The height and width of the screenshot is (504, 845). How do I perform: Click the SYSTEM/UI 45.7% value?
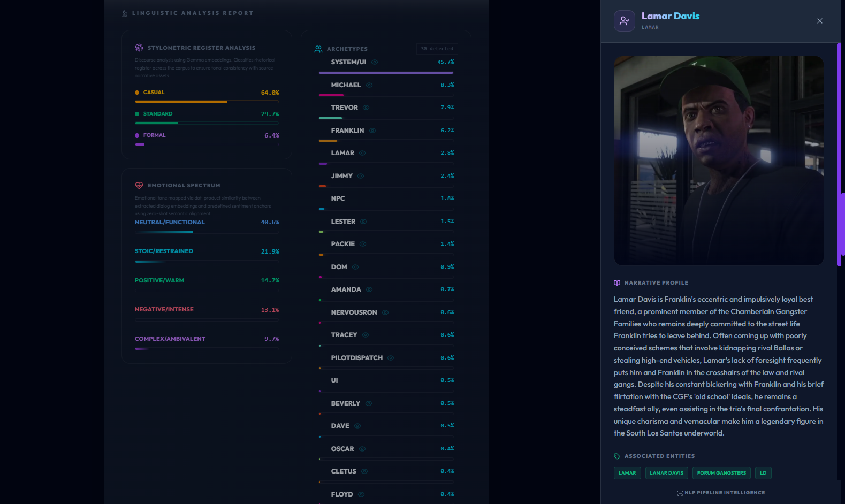coord(445,62)
